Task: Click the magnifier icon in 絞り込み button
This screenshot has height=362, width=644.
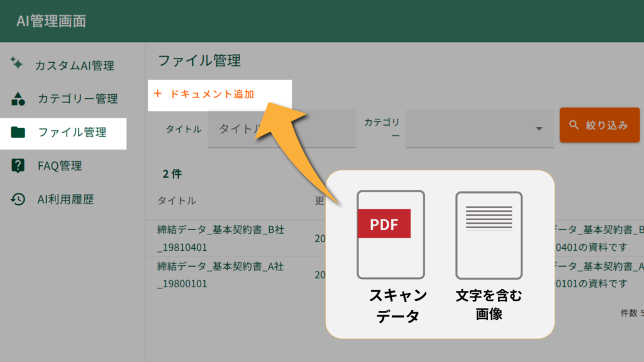Action: [x=574, y=125]
